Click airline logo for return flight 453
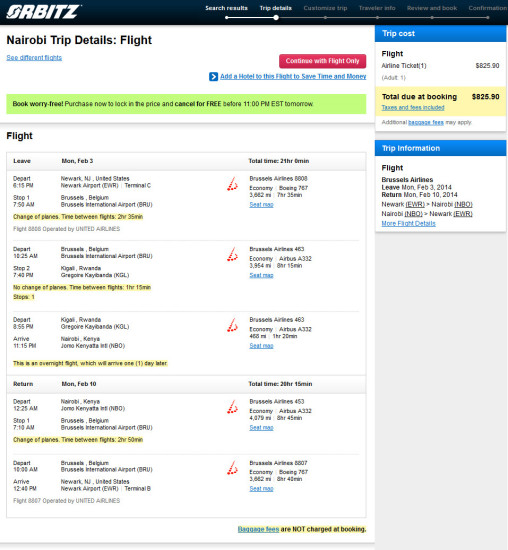 (x=232, y=407)
